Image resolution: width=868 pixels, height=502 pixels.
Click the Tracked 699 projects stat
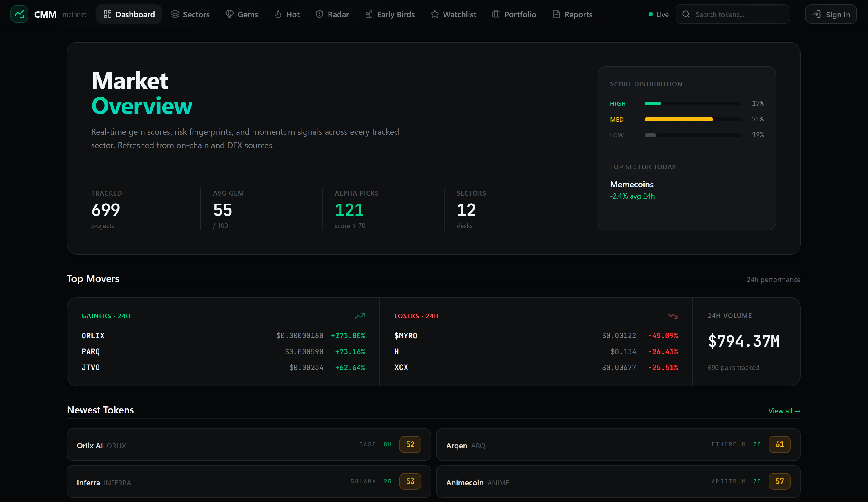coord(106,209)
